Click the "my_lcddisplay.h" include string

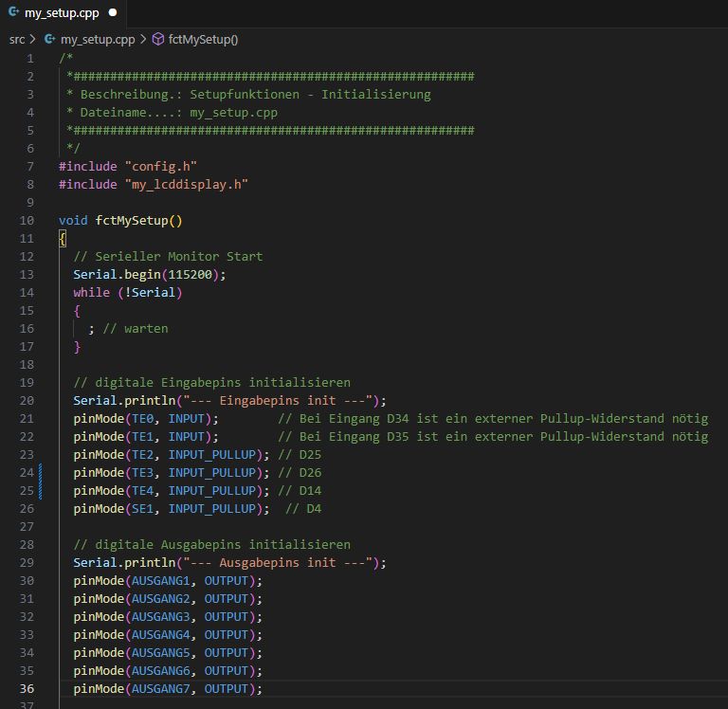[x=186, y=184]
